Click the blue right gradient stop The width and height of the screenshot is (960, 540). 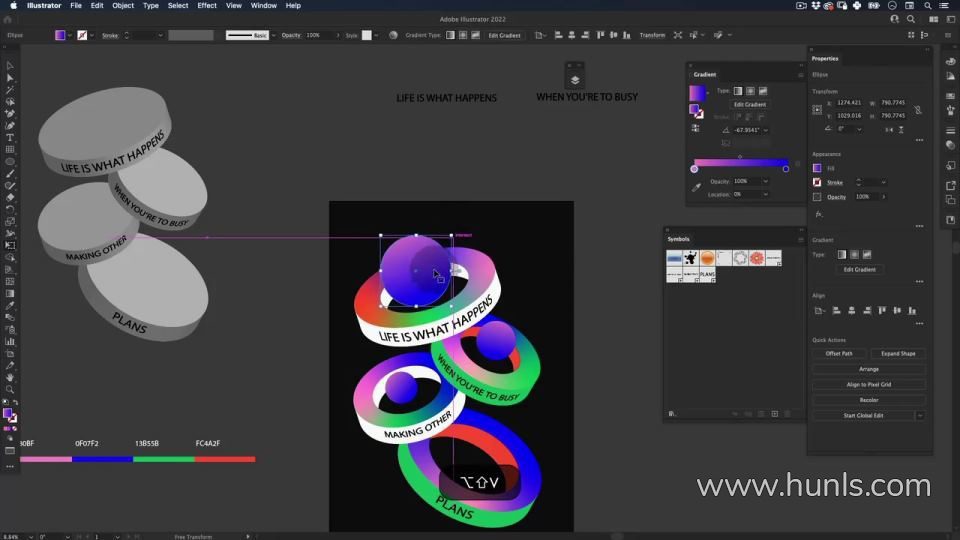(785, 169)
